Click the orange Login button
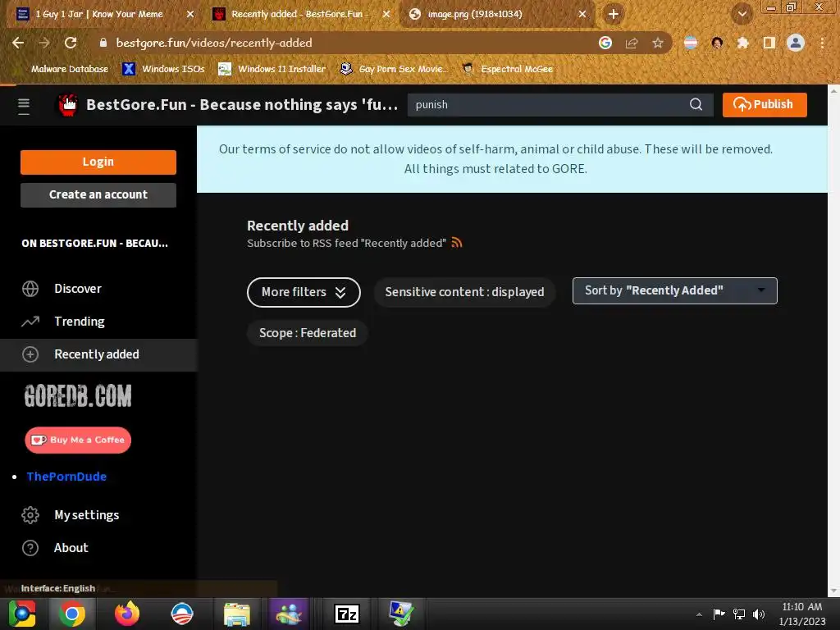840x630 pixels. tap(98, 162)
